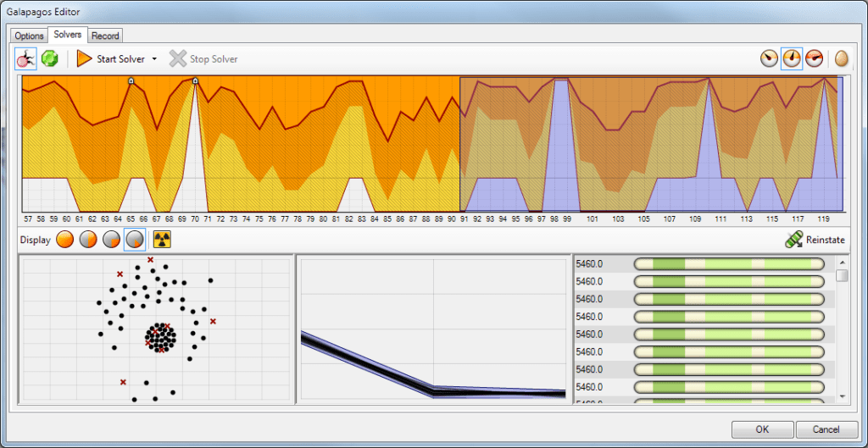This screenshot has width=868, height=448.
Task: Select the half orange Display circle
Action: [88, 240]
